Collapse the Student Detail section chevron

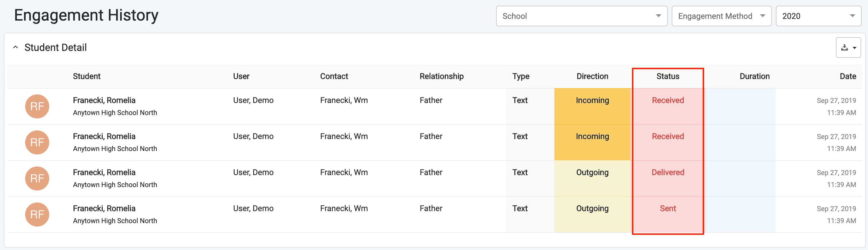pyautogui.click(x=15, y=47)
